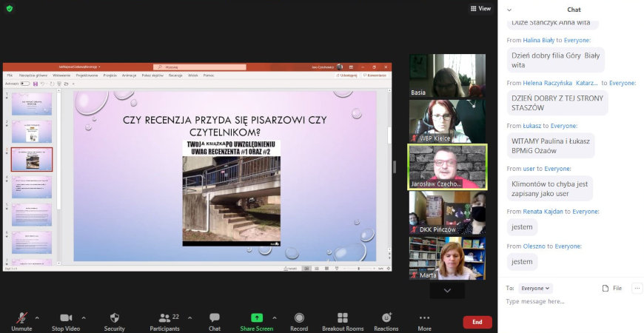Screen dimensions: 644x333
Task: Expand Share Screen options arrow
Action: [x=275, y=317]
